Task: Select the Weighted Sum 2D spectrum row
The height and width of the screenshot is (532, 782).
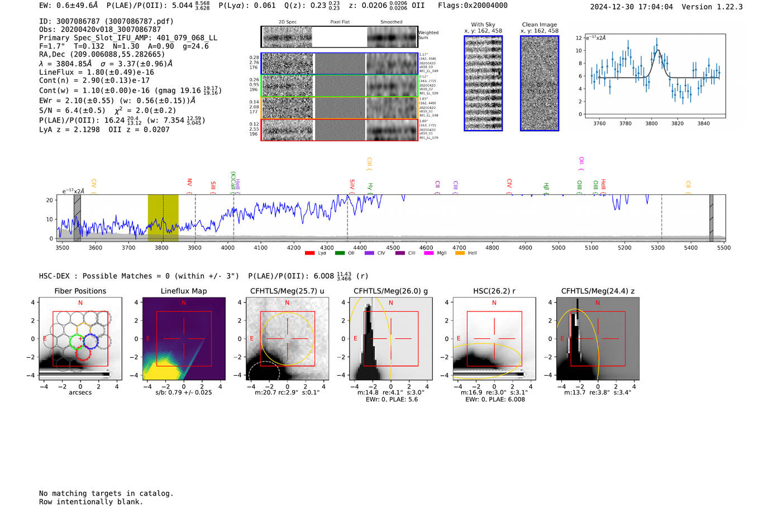Action: pyautogui.click(x=340, y=37)
